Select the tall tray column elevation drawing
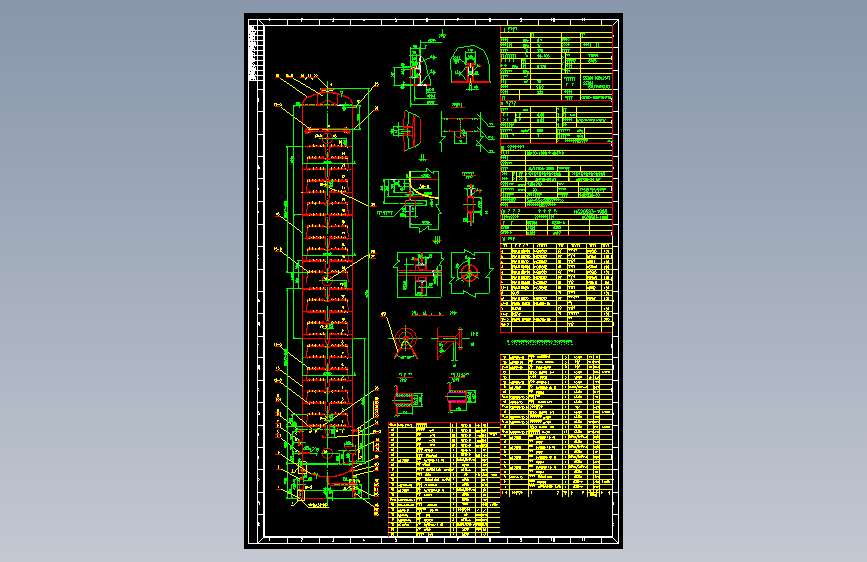The height and width of the screenshot is (562, 867). point(327,293)
